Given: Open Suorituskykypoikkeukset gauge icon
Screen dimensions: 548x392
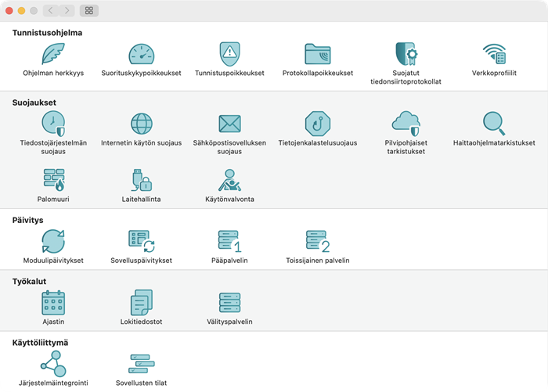Looking at the screenshot, I should tap(141, 54).
